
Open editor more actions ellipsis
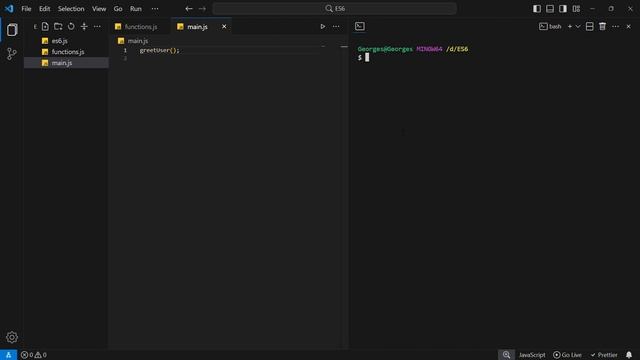pyautogui.click(x=336, y=27)
